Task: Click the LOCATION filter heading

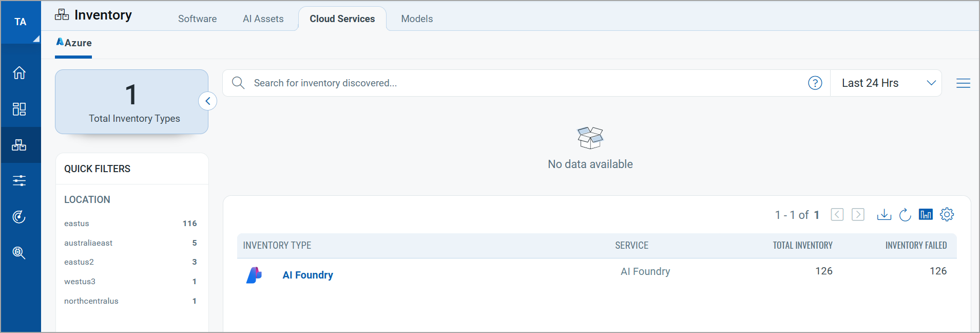Action: click(87, 200)
